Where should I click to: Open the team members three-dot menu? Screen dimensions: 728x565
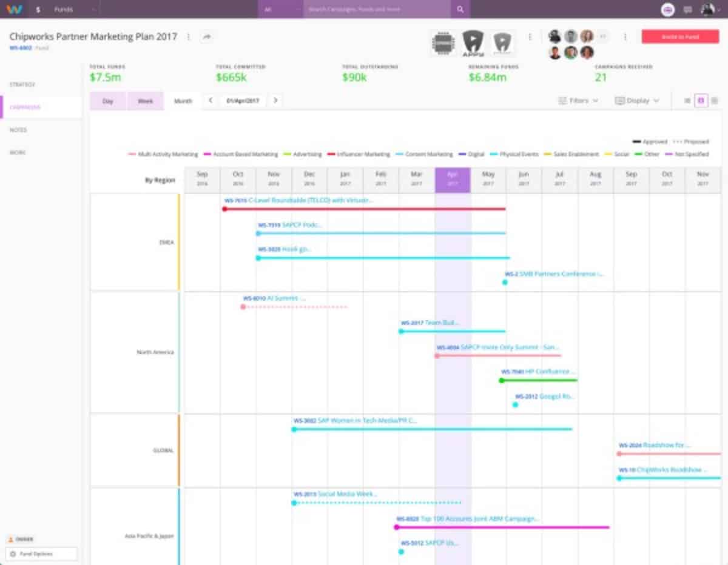coord(625,37)
